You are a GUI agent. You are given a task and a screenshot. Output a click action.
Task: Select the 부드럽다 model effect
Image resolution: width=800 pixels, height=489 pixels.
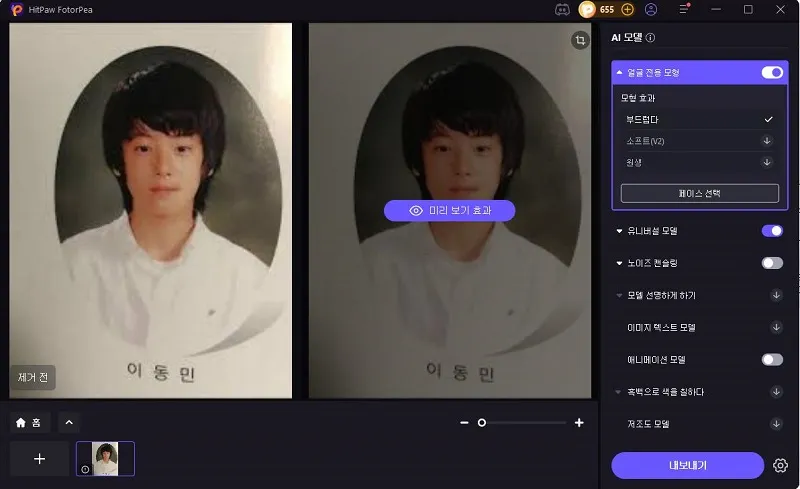pyautogui.click(x=699, y=119)
